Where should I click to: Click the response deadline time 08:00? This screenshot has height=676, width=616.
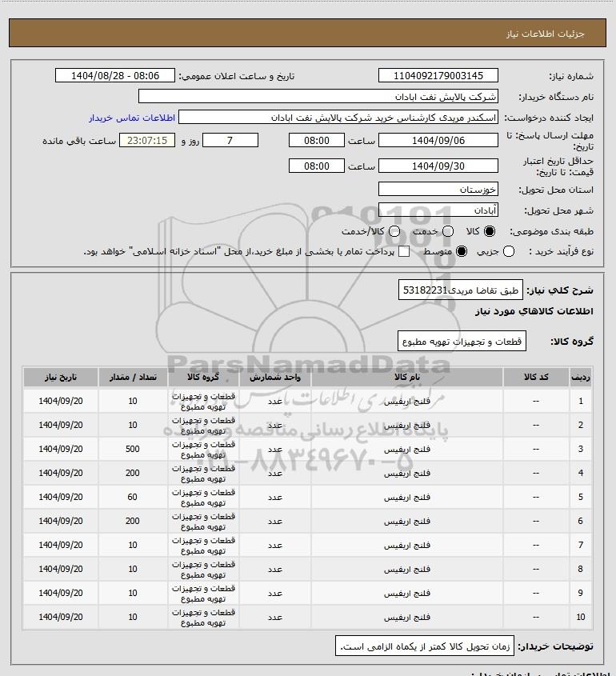pyautogui.click(x=317, y=140)
